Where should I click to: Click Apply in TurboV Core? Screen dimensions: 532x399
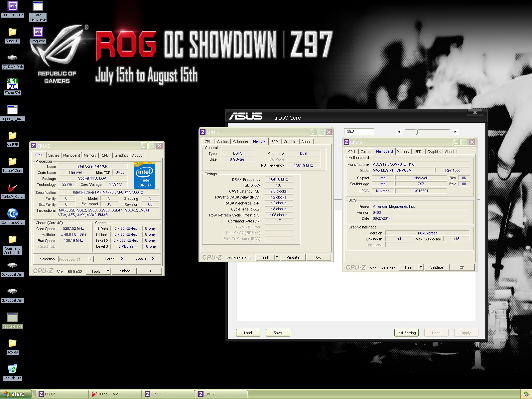466,333
